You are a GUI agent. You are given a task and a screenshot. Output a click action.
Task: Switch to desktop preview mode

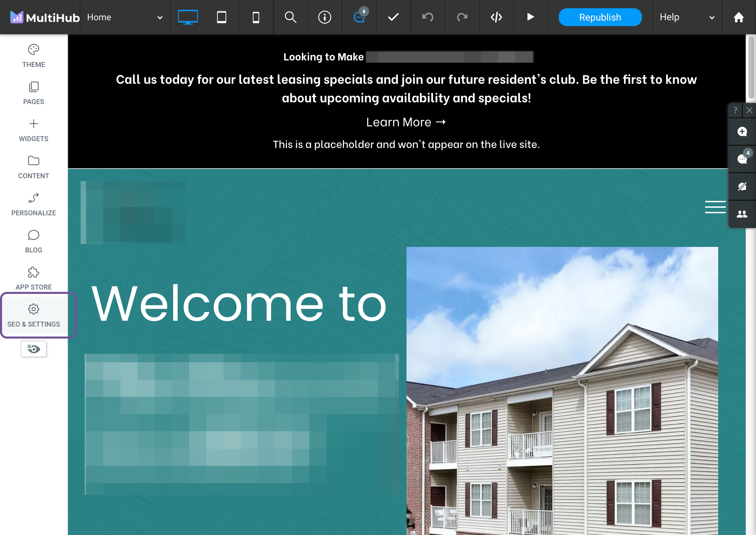pos(188,17)
